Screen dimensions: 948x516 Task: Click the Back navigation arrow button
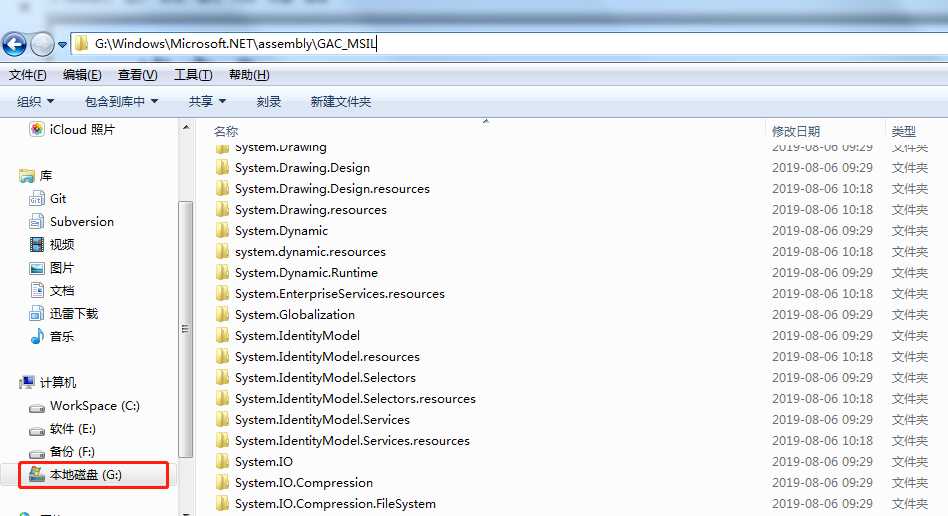[x=15, y=44]
